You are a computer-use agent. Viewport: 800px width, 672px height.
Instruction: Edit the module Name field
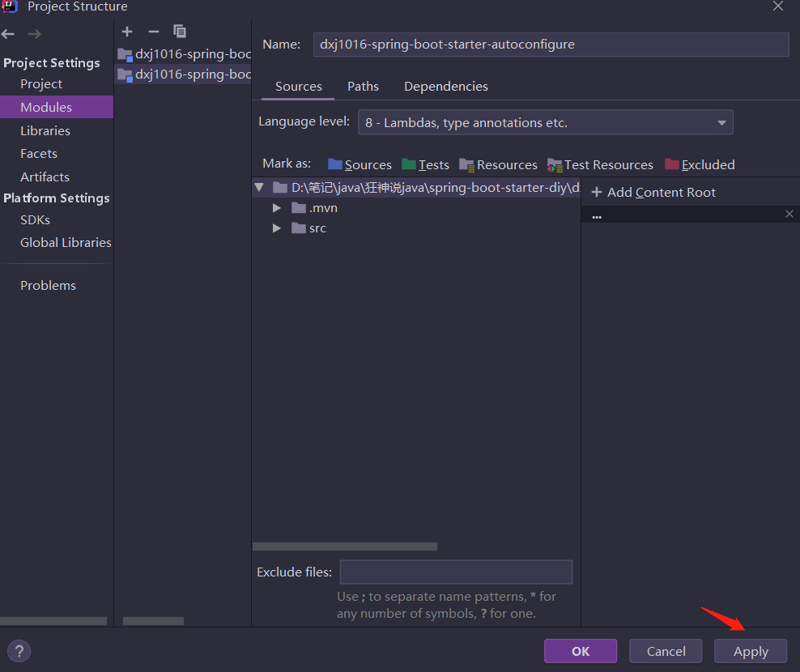pyautogui.click(x=551, y=45)
